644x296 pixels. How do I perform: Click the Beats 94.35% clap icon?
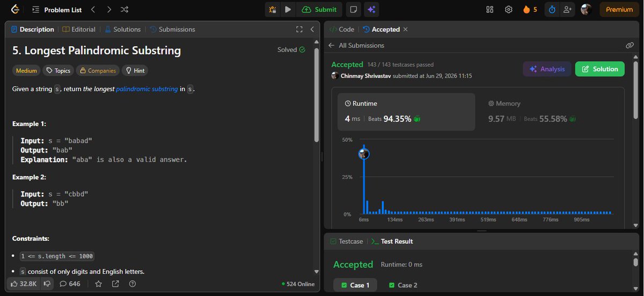coord(417,119)
